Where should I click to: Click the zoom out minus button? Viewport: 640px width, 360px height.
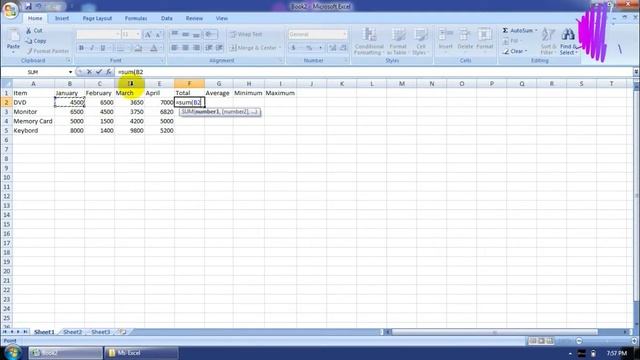pos(579,341)
